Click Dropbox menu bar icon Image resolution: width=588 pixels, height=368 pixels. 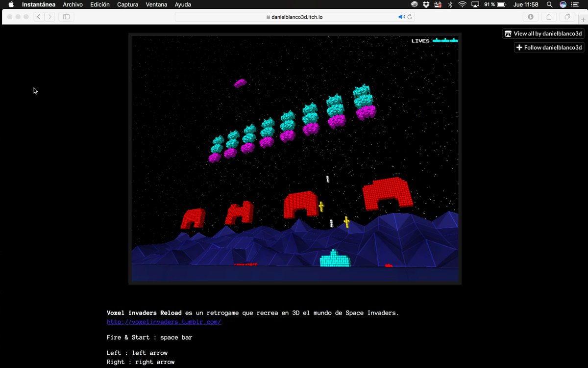426,4
